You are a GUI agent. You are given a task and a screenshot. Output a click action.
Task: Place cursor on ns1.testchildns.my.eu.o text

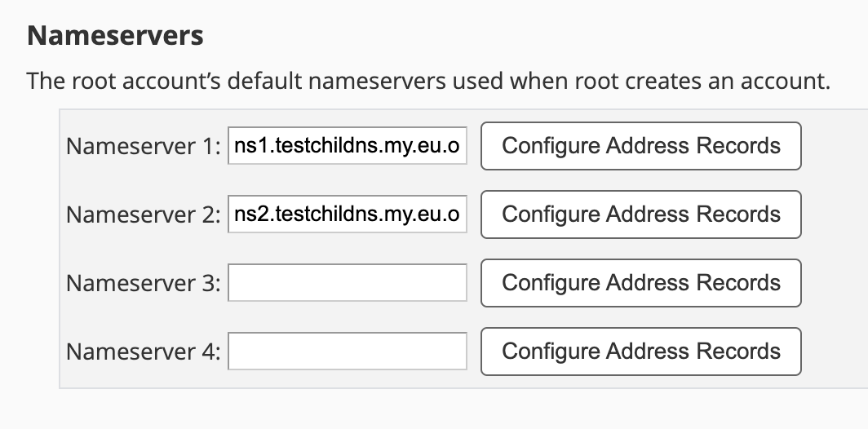coord(348,146)
